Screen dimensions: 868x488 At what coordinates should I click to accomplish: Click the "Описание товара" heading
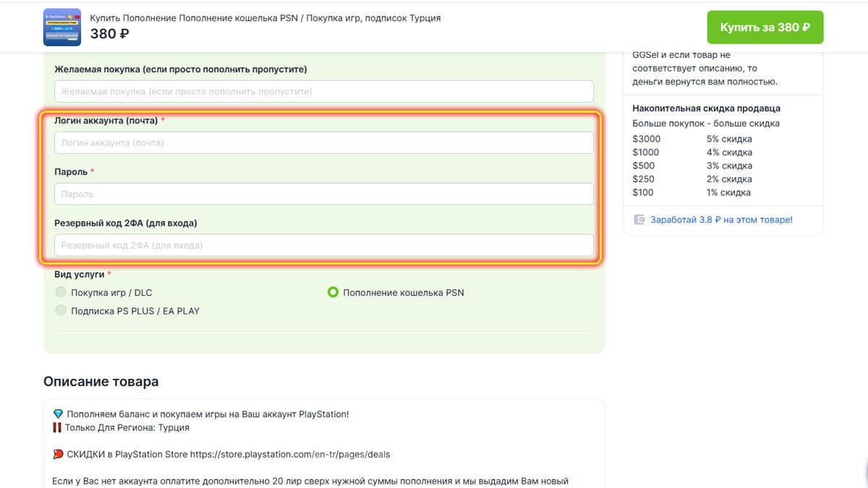[101, 382]
